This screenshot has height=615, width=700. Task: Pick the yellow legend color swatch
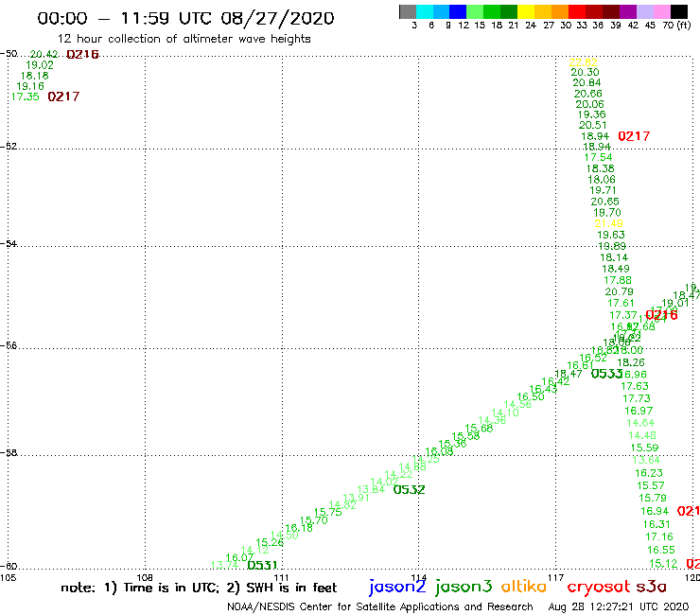(526, 11)
